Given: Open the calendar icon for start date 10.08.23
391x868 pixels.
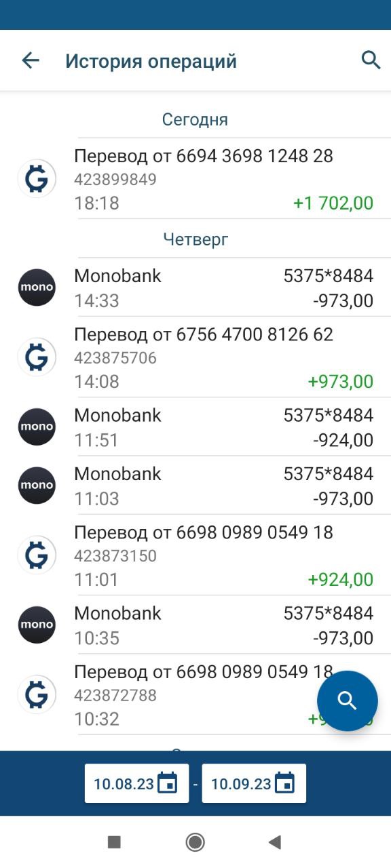Looking at the screenshot, I should [x=167, y=783].
